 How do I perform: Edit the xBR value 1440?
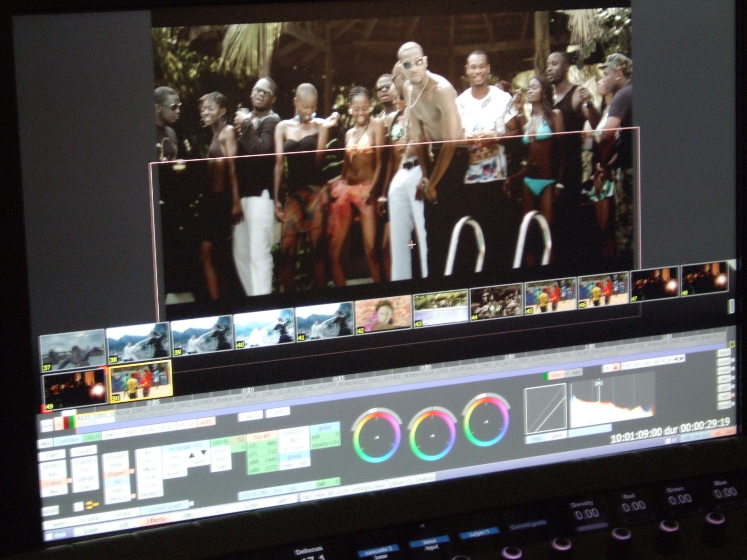[262, 460]
